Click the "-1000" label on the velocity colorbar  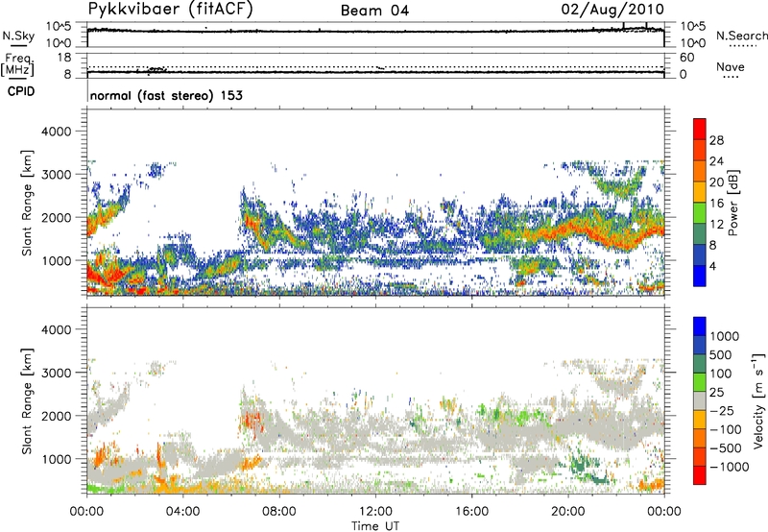pos(730,467)
